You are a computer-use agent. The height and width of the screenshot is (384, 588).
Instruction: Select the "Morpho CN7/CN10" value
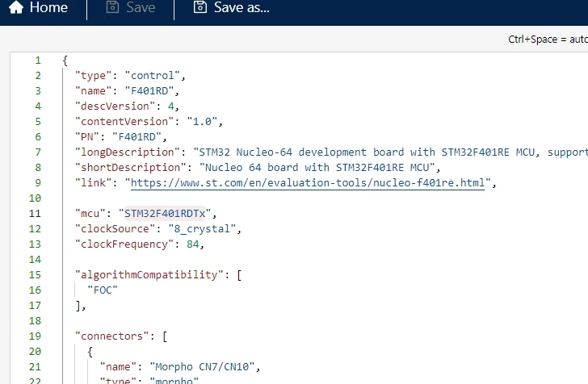(x=202, y=367)
